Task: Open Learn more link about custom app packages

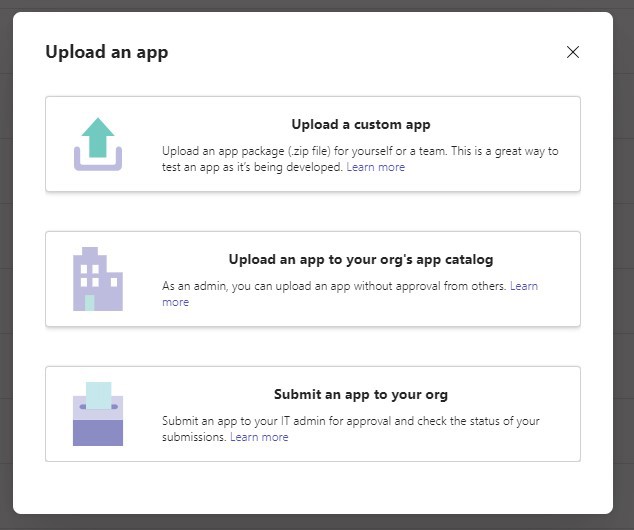Action: pyautogui.click(x=376, y=168)
